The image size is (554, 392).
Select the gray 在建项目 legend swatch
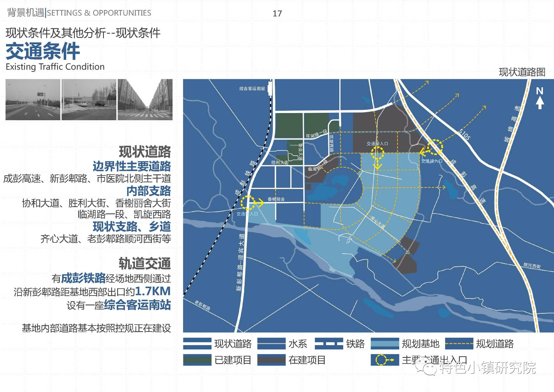click(x=271, y=360)
